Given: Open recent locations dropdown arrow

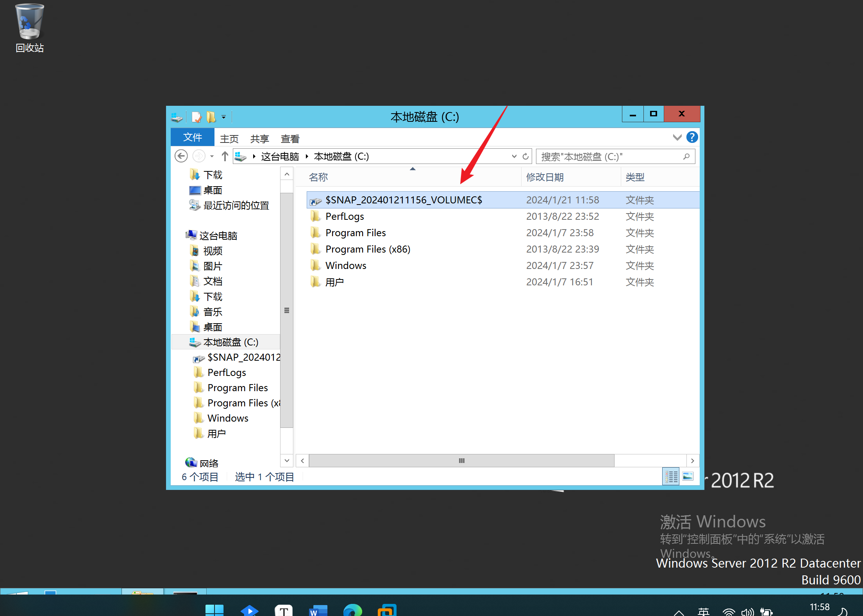Looking at the screenshot, I should click(x=212, y=157).
